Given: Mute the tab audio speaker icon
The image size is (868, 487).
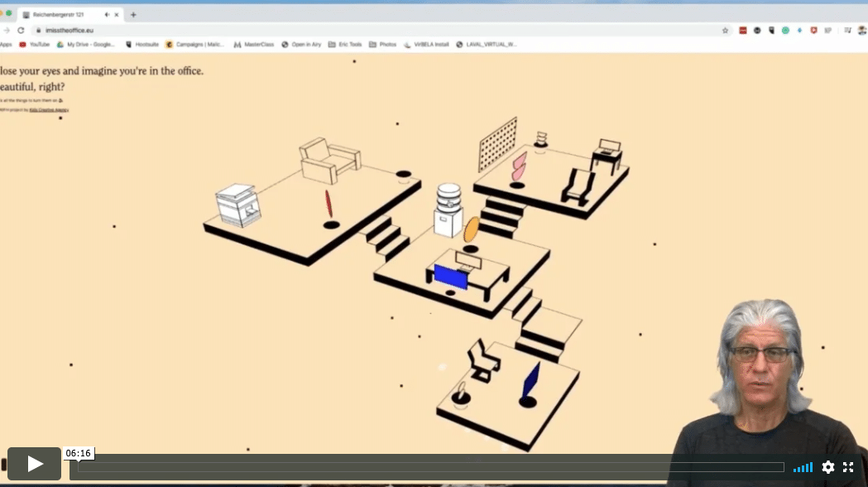Looking at the screenshot, I should click(106, 15).
